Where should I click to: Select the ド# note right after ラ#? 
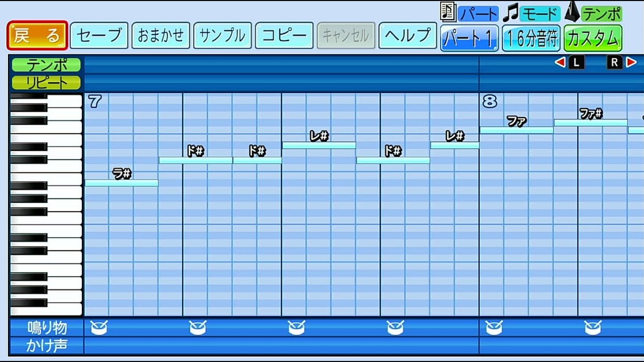[x=196, y=160]
